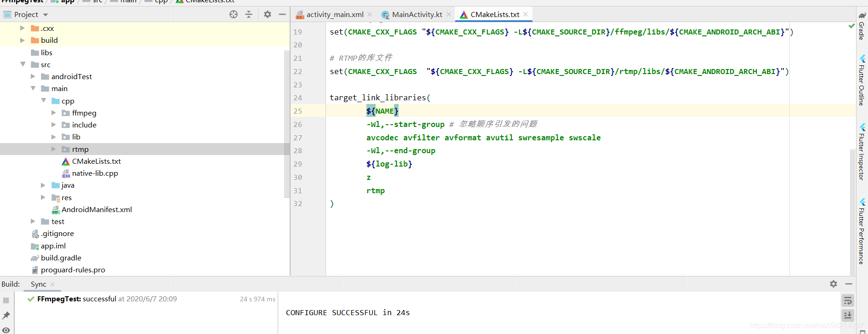Image resolution: width=868 pixels, height=334 pixels.
Task: Hide the Project panel with minus icon
Action: tap(282, 14)
